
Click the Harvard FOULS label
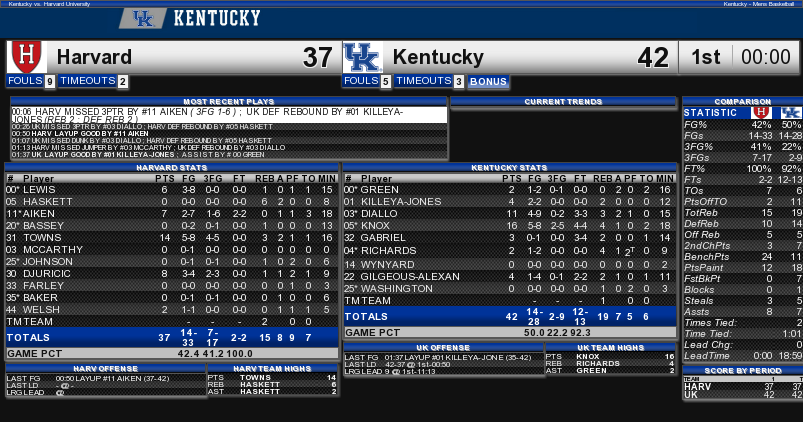click(x=24, y=81)
